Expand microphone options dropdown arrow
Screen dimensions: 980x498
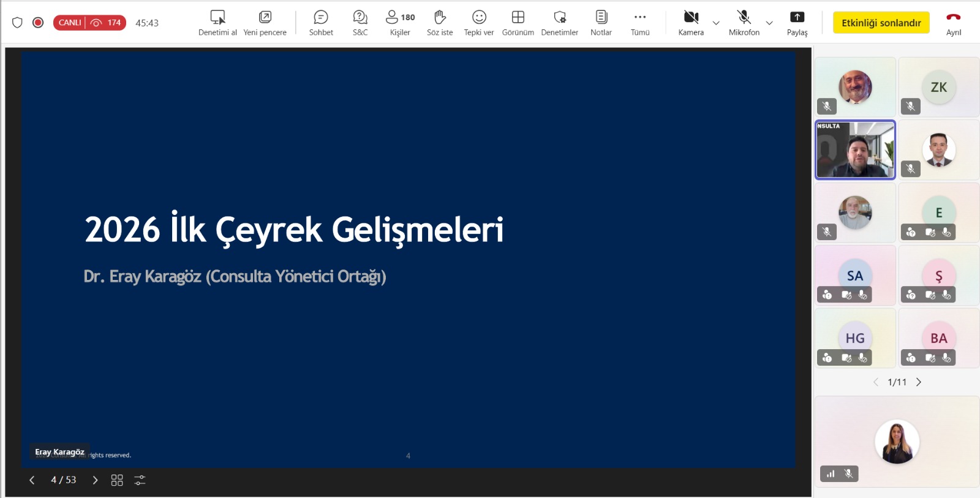(x=769, y=23)
